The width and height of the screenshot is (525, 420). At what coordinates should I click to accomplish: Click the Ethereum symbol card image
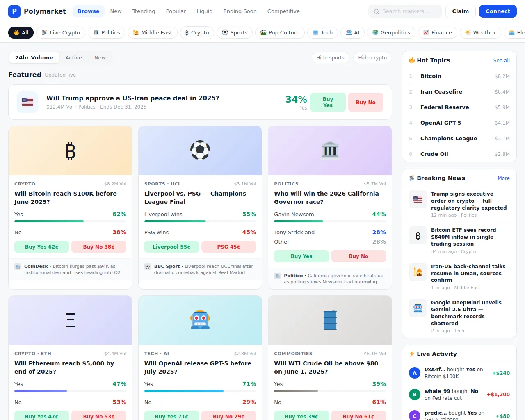coord(71,320)
